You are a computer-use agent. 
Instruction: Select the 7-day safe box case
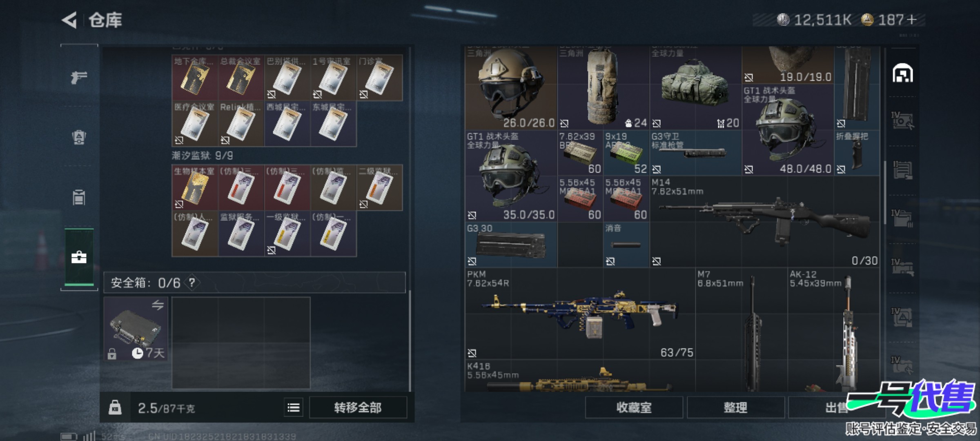coord(136,329)
